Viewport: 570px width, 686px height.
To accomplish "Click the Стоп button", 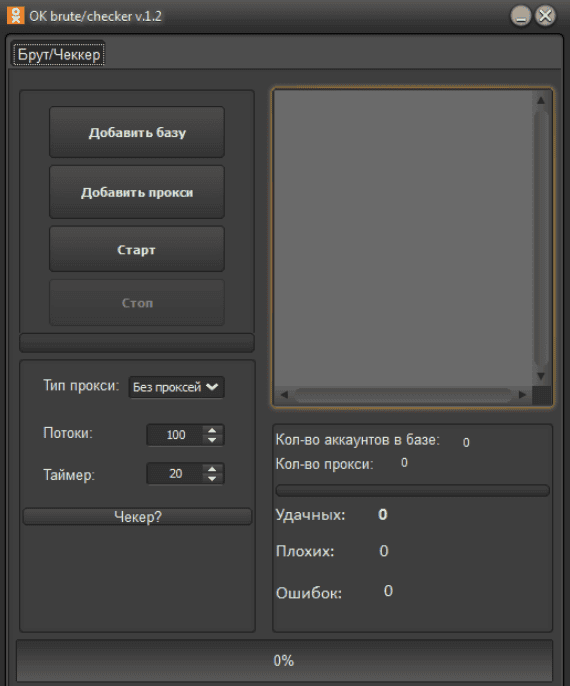I will click(137, 303).
